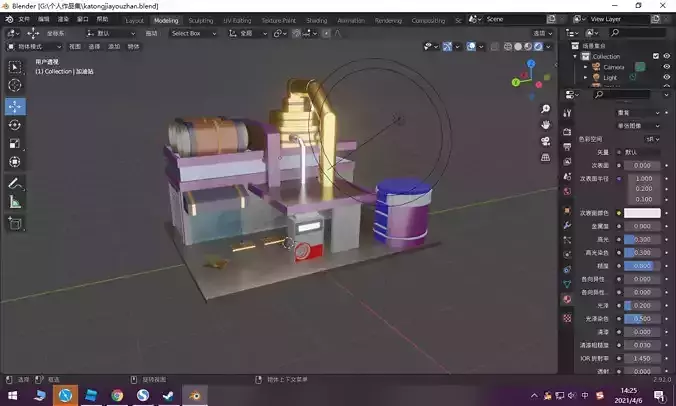Select the Annotate tool
Image resolution: width=676 pixels, height=406 pixels.
[15, 183]
